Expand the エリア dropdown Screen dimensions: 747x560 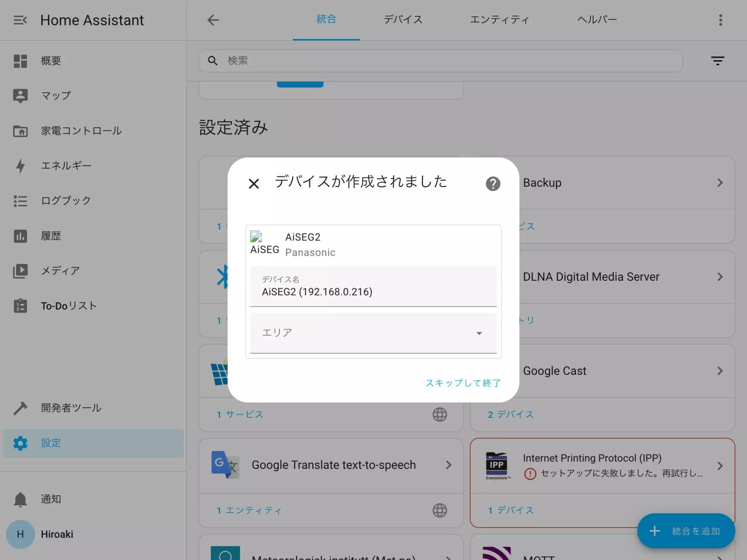point(373,333)
